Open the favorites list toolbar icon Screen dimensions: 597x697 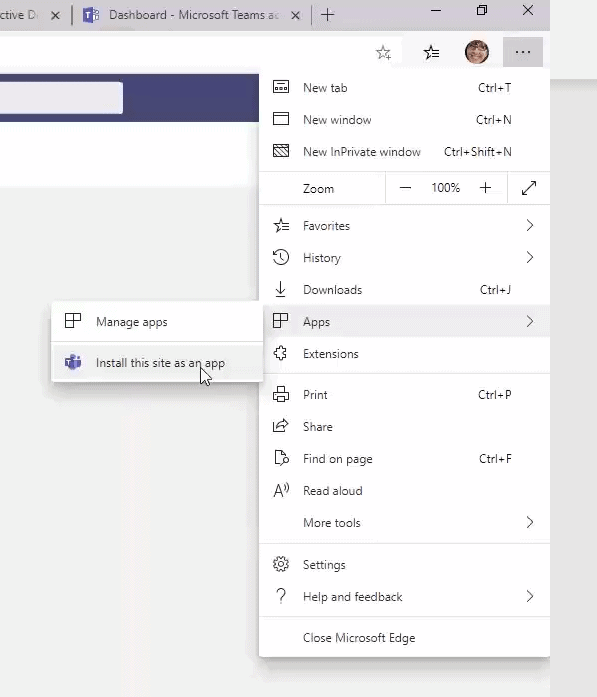point(431,52)
